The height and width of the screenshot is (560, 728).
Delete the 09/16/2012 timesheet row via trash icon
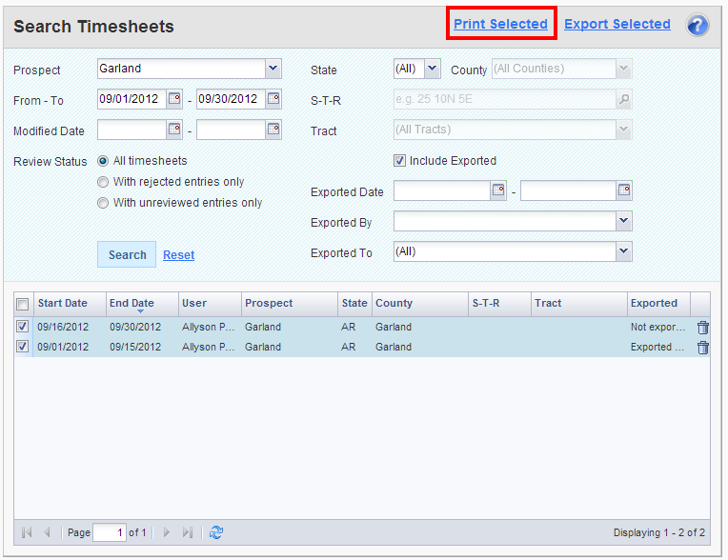point(703,328)
